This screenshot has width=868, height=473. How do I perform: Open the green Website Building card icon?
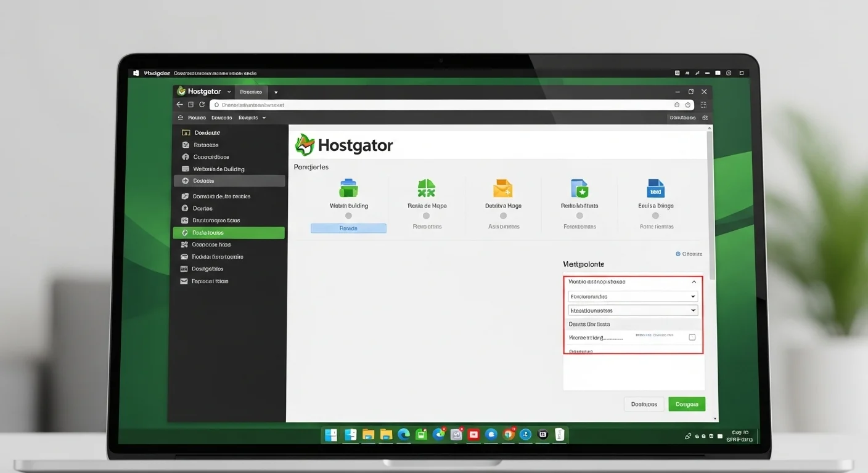[x=348, y=188]
